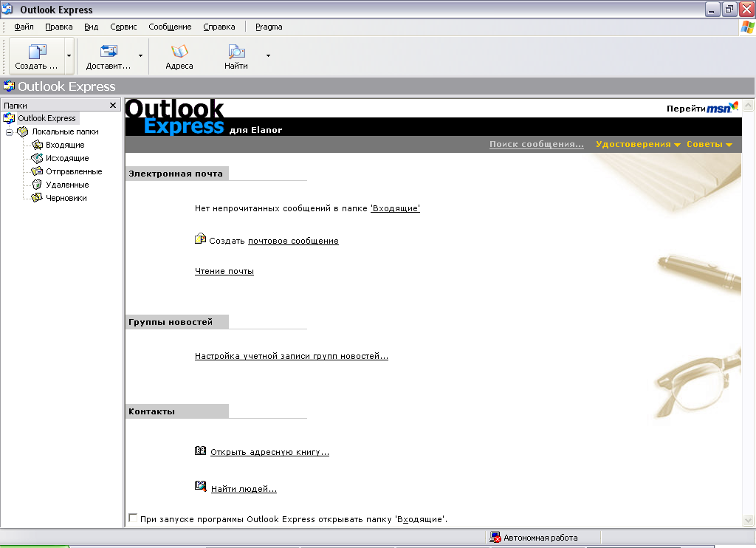Click the scroll up arrow of the main pane

(749, 105)
